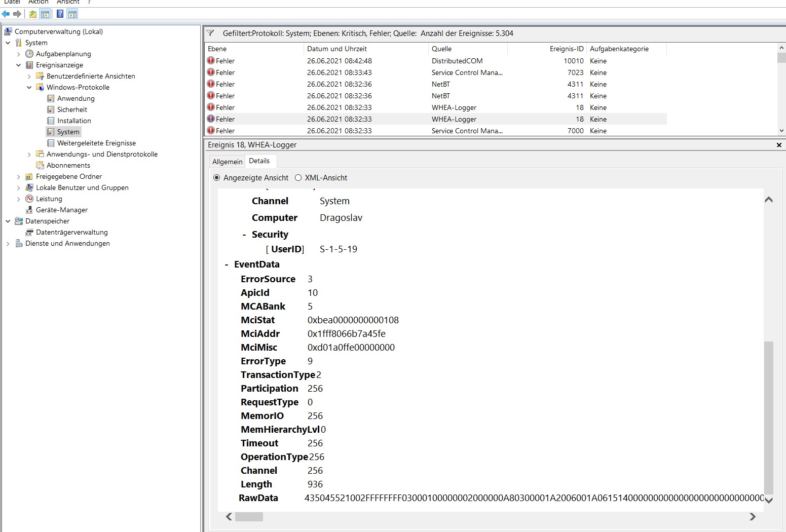
Task: Collapse the Windows-Protokolle node
Action: (29, 87)
